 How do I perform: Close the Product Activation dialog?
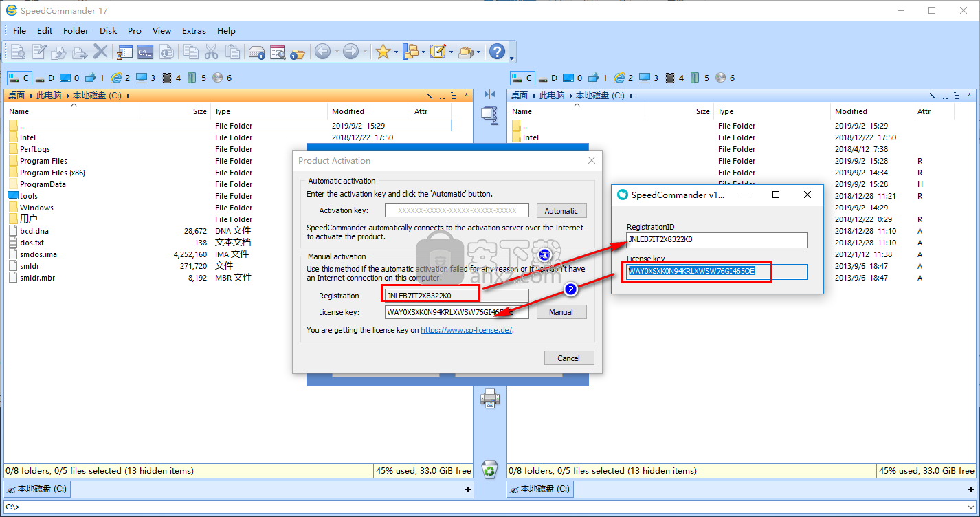(x=592, y=160)
